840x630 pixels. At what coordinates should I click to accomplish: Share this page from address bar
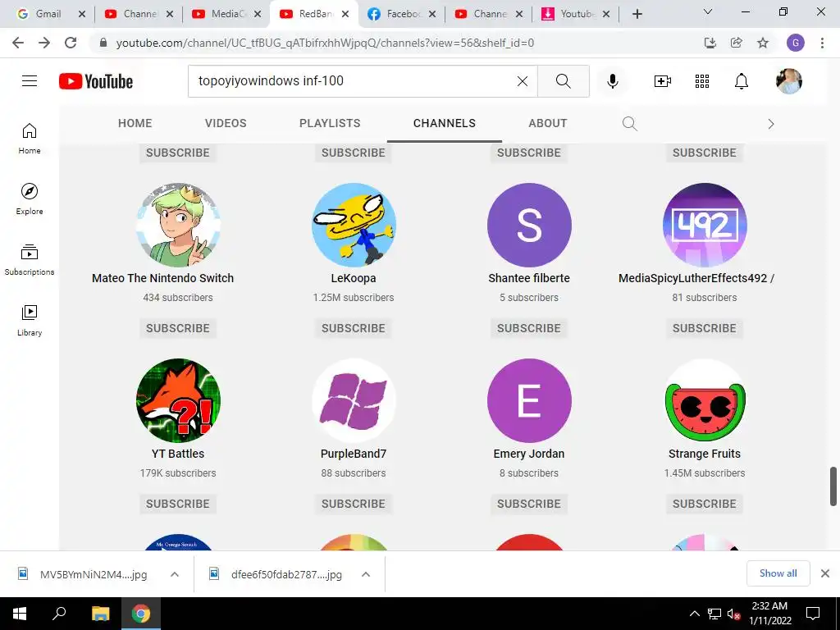point(737,43)
